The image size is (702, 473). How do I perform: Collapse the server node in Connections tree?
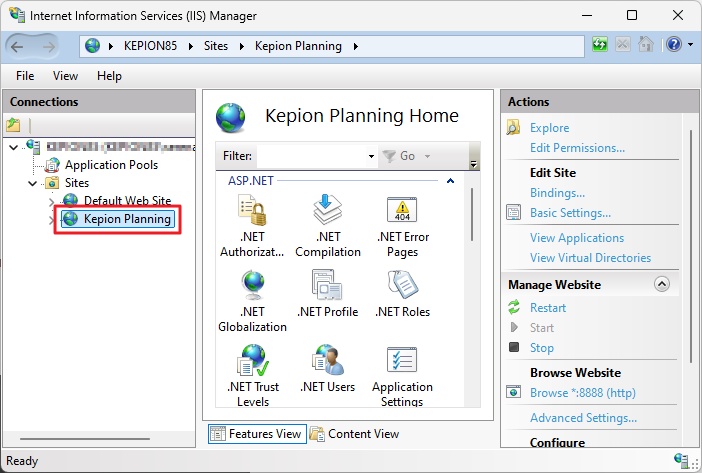13,147
